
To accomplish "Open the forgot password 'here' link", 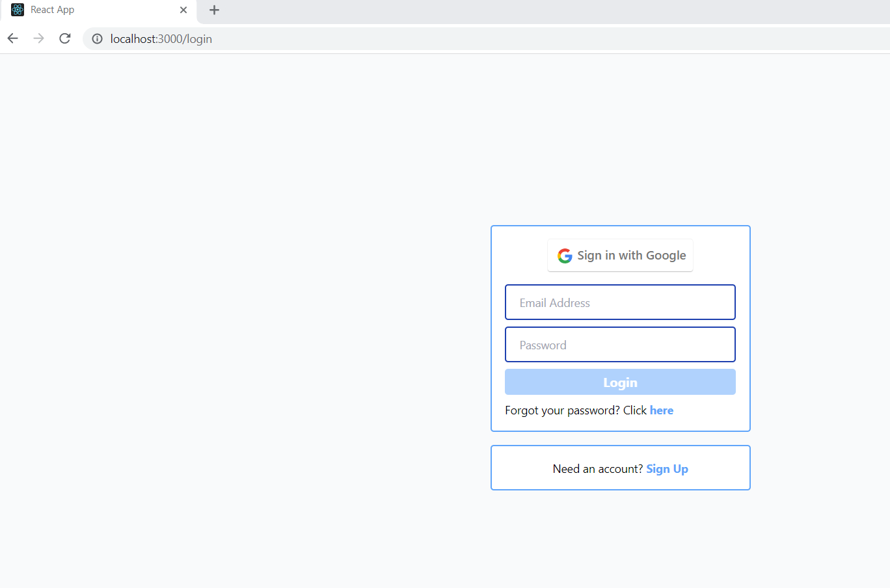I will (662, 410).
